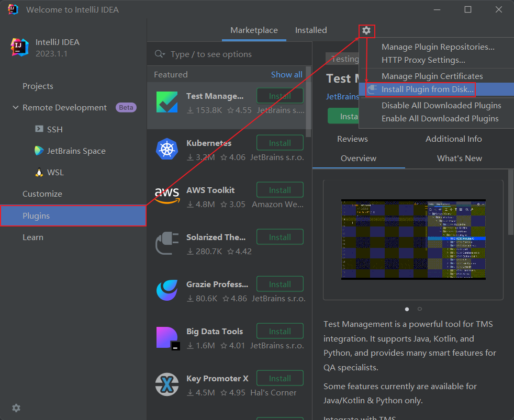Open the bottom-left settings gear
This screenshot has height=420, width=514.
(x=16, y=408)
